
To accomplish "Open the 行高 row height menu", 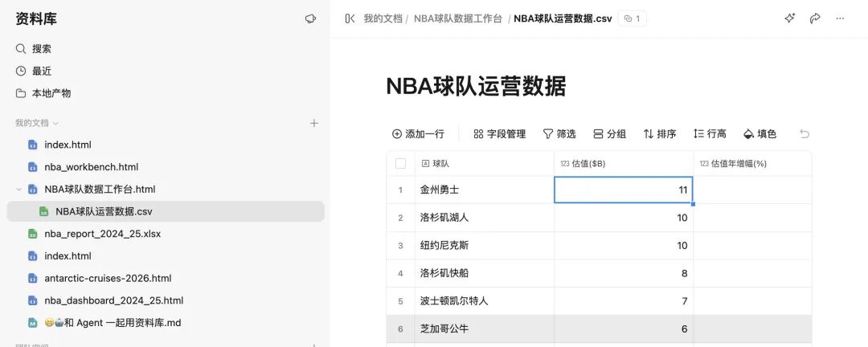I will pos(710,134).
